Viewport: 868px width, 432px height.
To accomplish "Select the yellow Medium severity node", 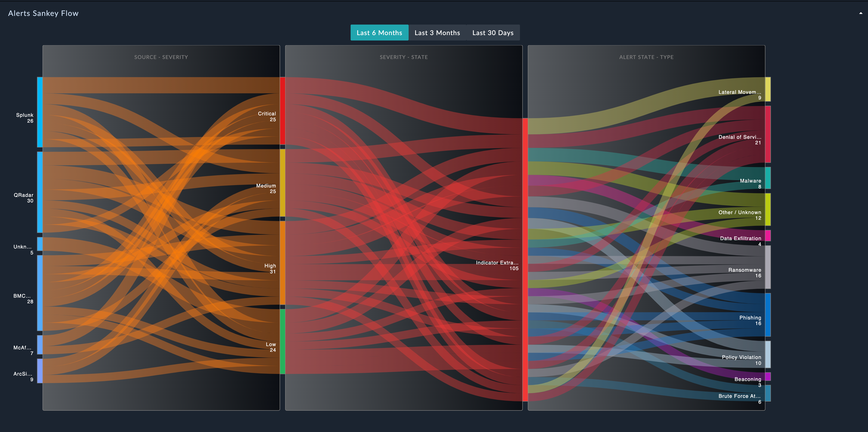I will pyautogui.click(x=282, y=183).
